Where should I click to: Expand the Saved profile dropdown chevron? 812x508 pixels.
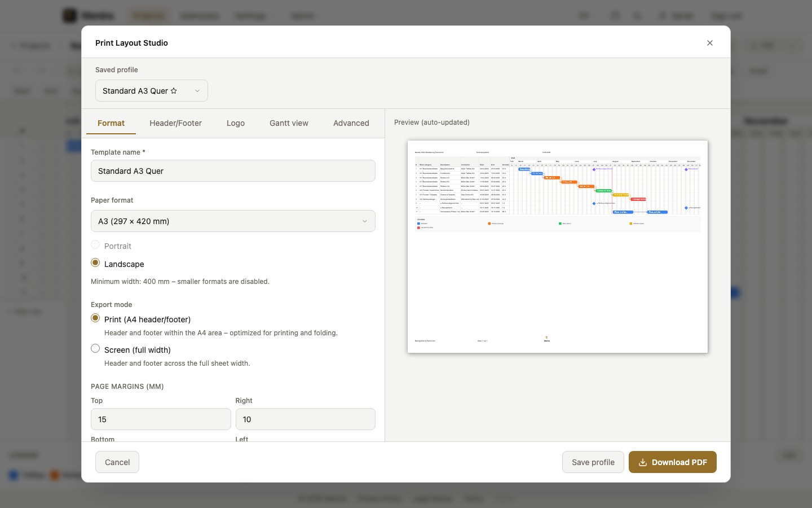pyautogui.click(x=197, y=91)
